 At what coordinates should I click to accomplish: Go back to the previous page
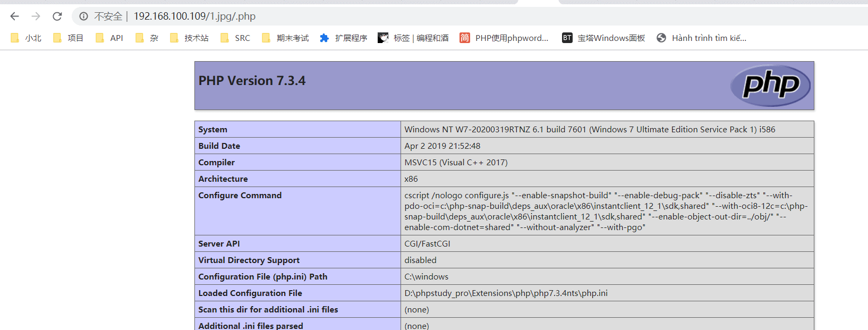(x=15, y=16)
